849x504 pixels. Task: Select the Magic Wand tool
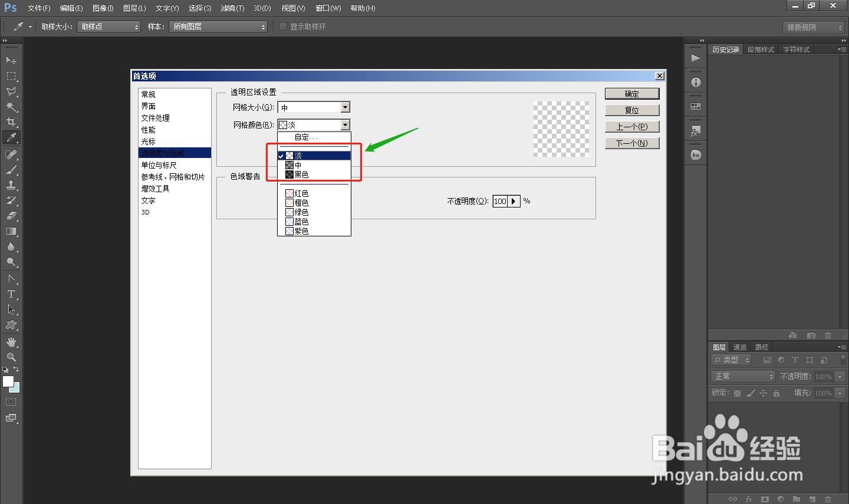[11, 107]
